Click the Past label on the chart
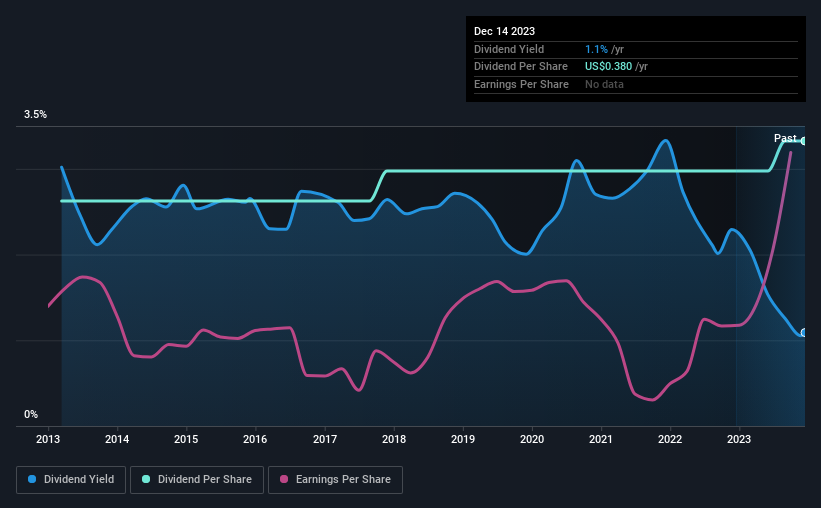This screenshot has height=508, width=821. (x=785, y=138)
